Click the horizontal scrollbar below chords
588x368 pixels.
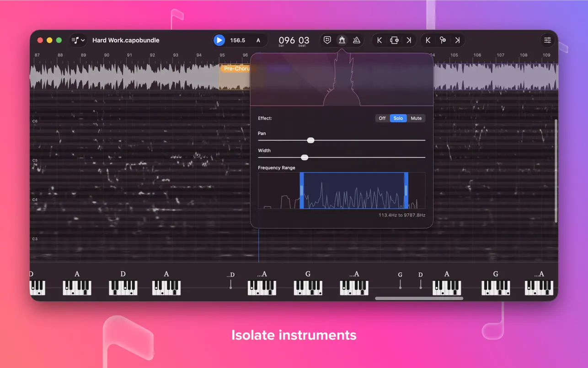click(419, 298)
